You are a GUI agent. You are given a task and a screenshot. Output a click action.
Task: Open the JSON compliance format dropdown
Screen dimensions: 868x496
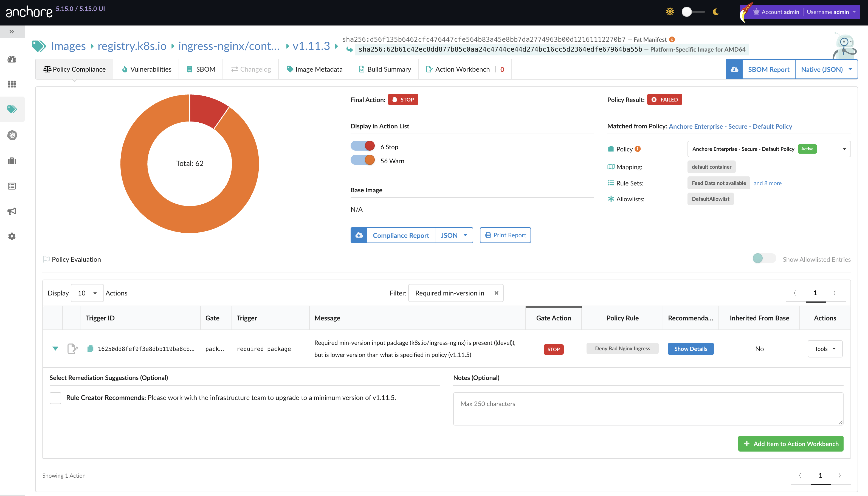click(454, 235)
